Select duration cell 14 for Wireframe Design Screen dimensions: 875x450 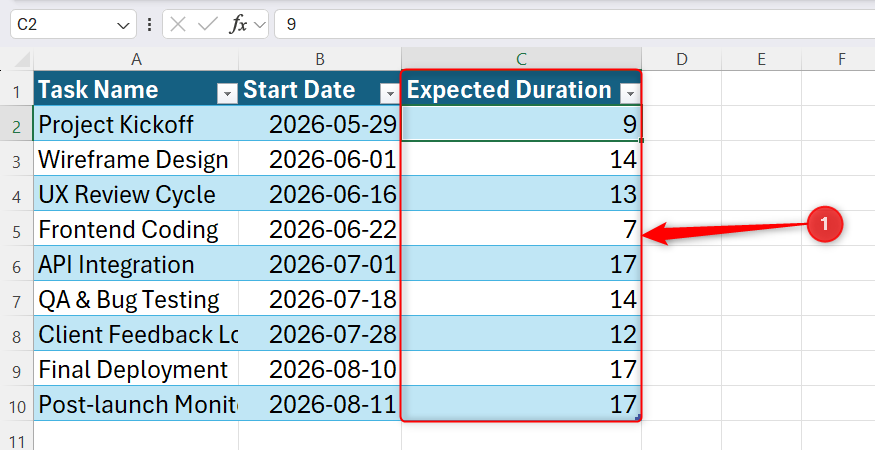pyautogui.click(x=521, y=159)
